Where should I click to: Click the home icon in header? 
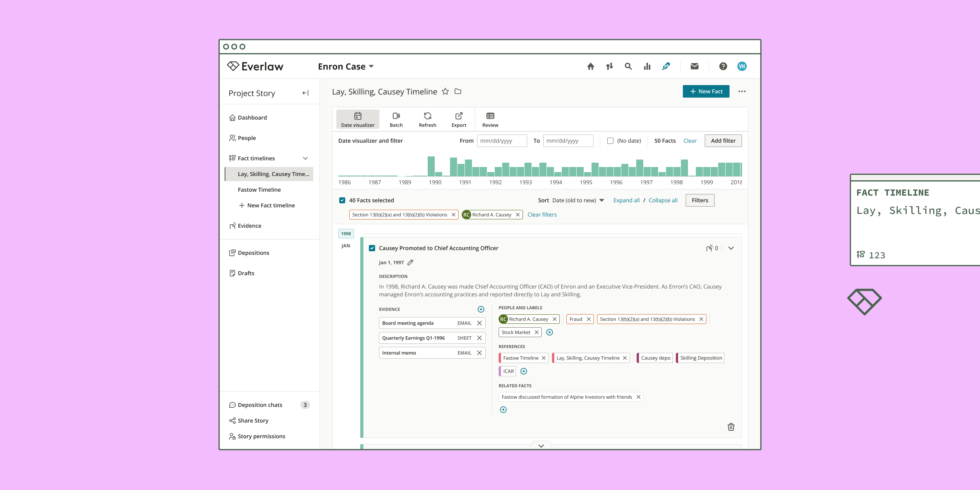tap(590, 67)
